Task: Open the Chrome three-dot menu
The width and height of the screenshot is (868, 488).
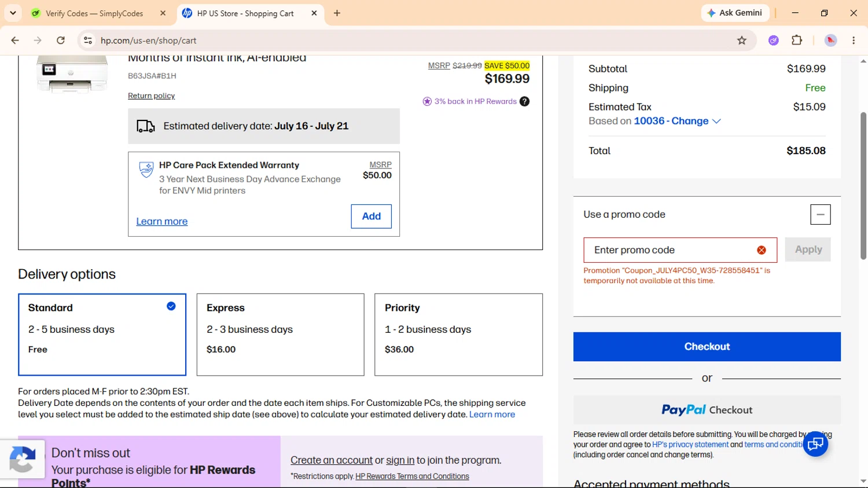Action: (854, 40)
